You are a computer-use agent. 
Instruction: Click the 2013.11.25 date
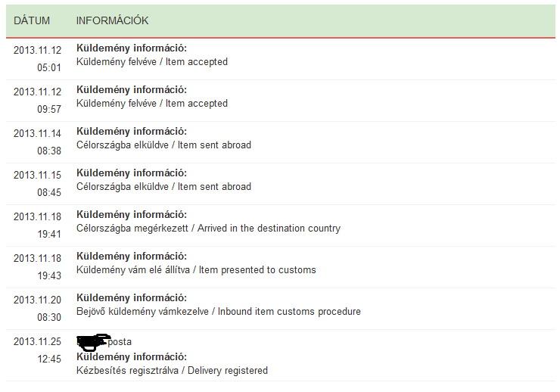tap(38, 341)
